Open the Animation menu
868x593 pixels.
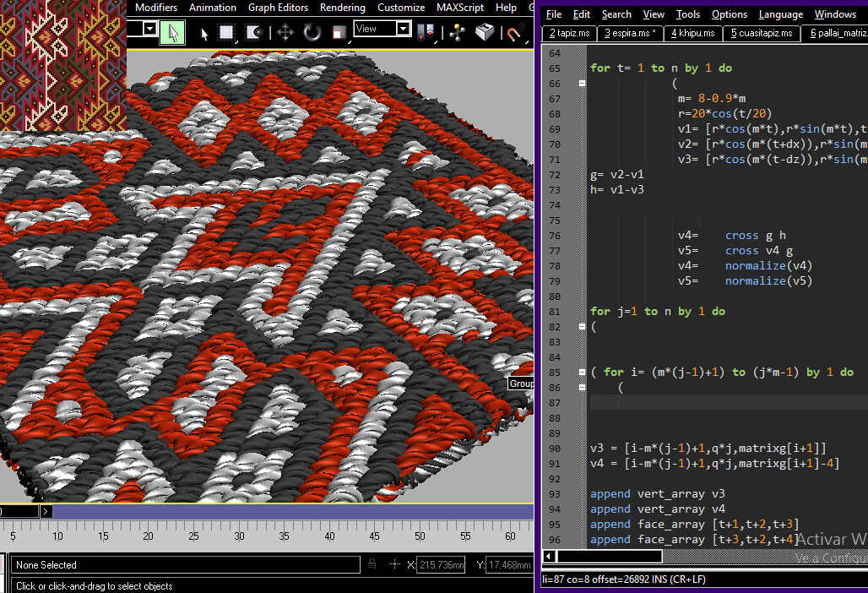pos(213,8)
